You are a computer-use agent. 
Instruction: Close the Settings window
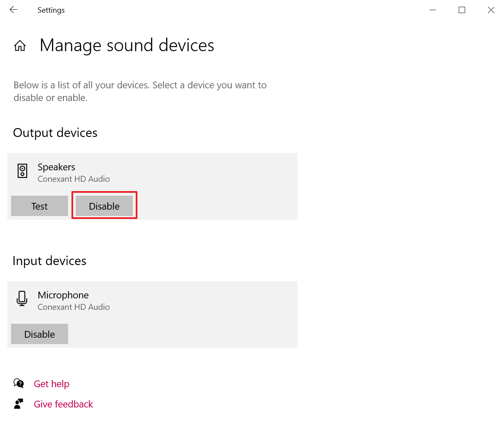[x=491, y=10]
